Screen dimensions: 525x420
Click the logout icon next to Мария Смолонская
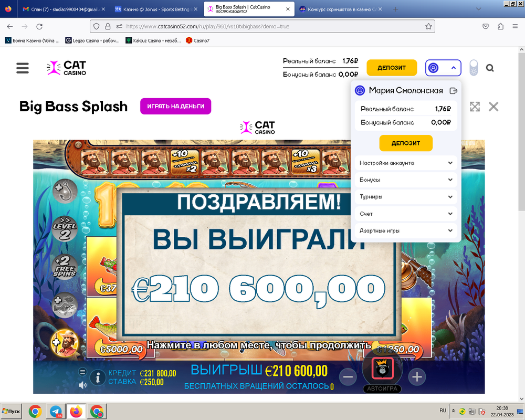(454, 91)
